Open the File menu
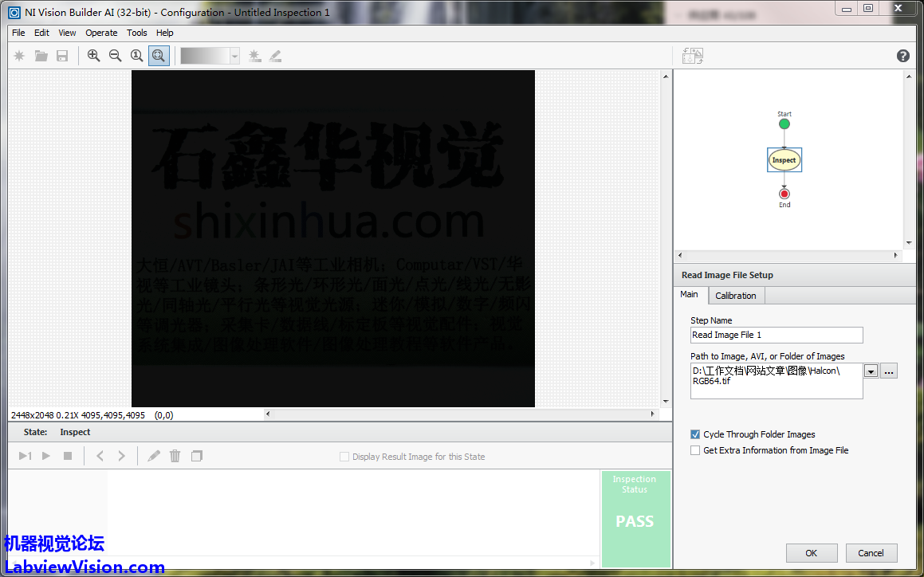The image size is (924, 577). click(x=18, y=33)
